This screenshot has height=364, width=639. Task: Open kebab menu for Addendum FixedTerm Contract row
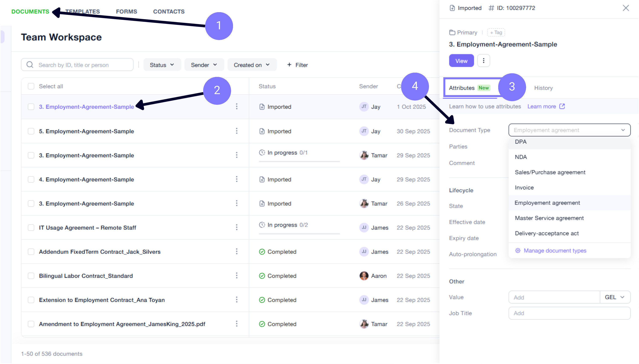point(236,252)
